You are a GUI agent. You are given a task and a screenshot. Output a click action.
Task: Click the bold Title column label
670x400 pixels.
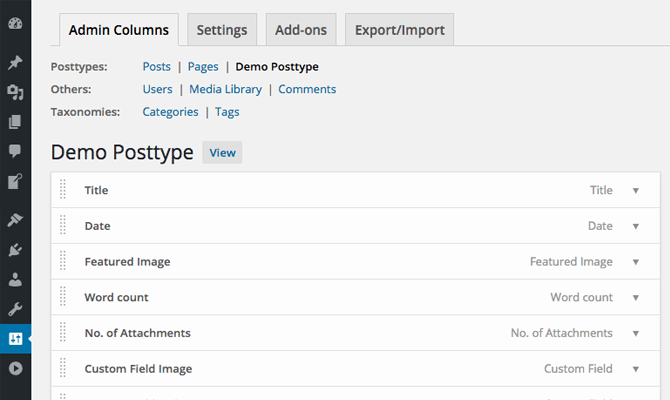pyautogui.click(x=96, y=190)
